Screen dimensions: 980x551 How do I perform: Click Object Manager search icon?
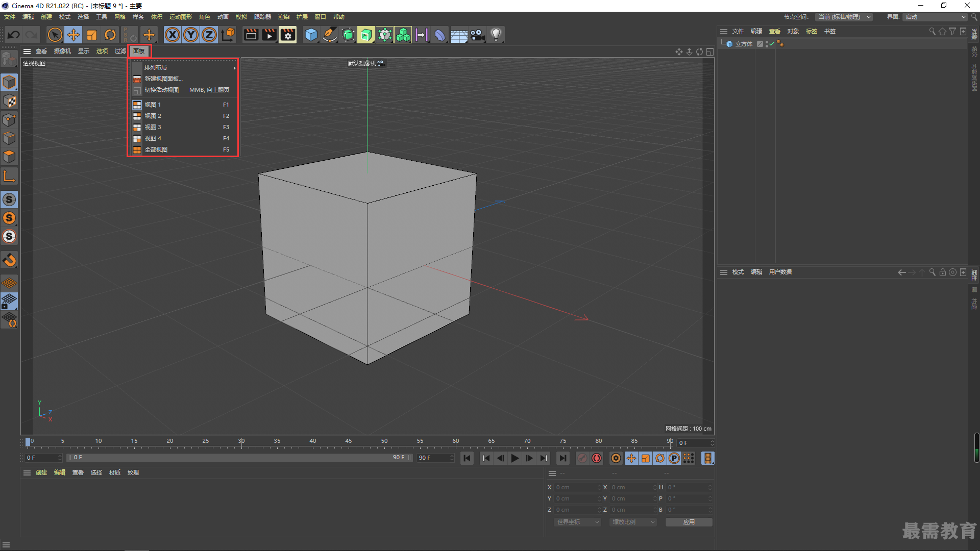pyautogui.click(x=933, y=31)
